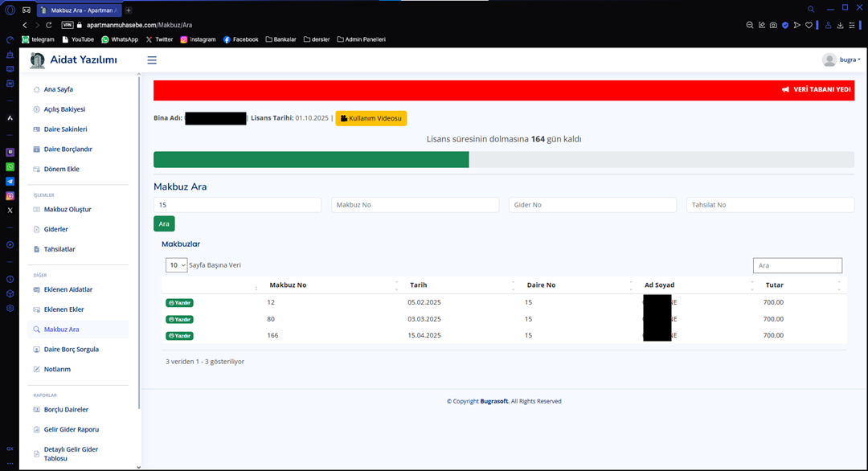868x471 pixels.
Task: Click the Kullanım Videosu button
Action: (371, 118)
